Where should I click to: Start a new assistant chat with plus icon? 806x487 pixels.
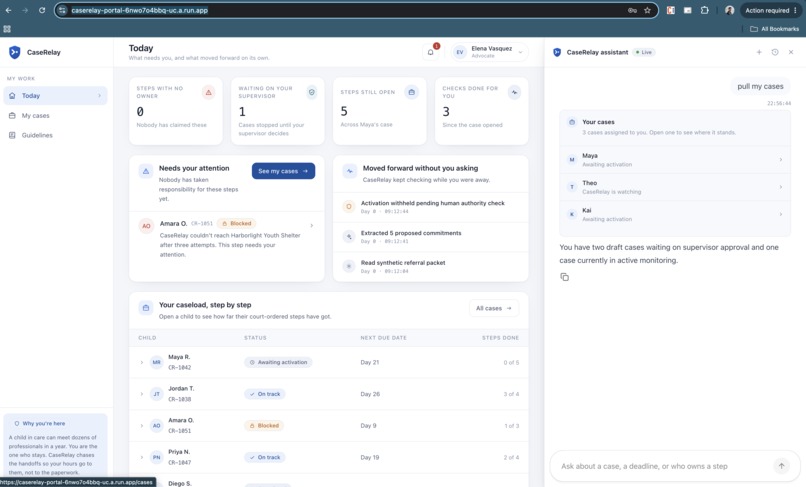coord(759,52)
